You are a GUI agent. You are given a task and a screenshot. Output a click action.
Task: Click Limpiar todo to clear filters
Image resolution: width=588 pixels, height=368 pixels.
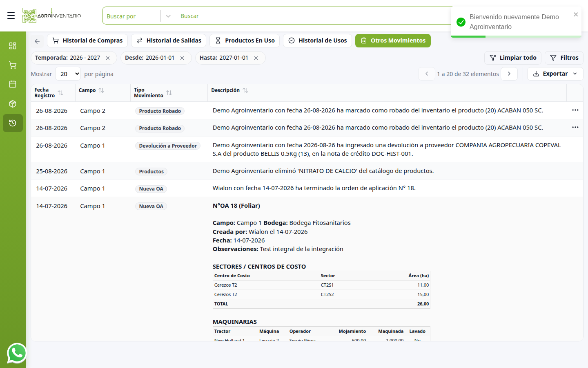pos(513,58)
